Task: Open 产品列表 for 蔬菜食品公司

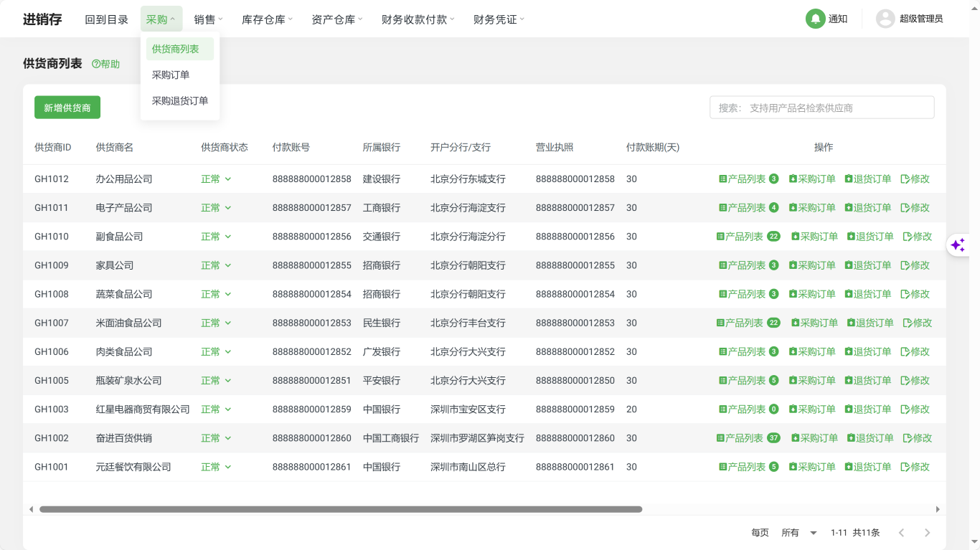Action: 748,293
